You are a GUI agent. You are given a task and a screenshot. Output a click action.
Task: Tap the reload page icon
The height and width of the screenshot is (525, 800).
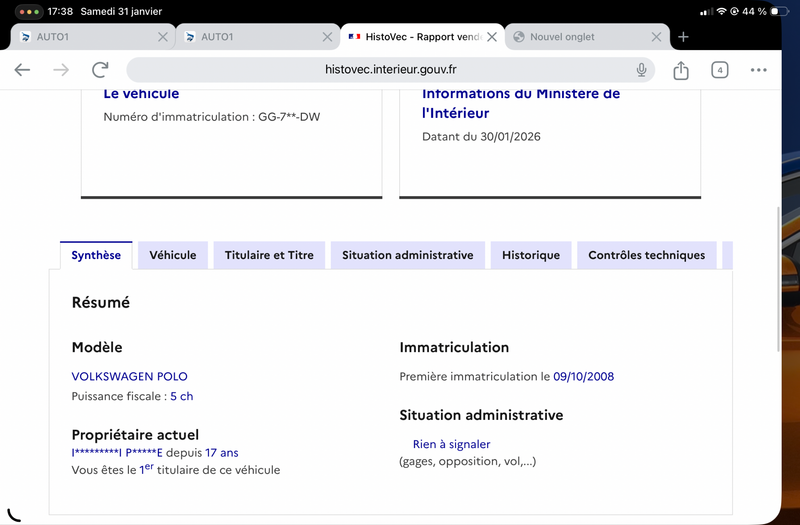[100, 70]
